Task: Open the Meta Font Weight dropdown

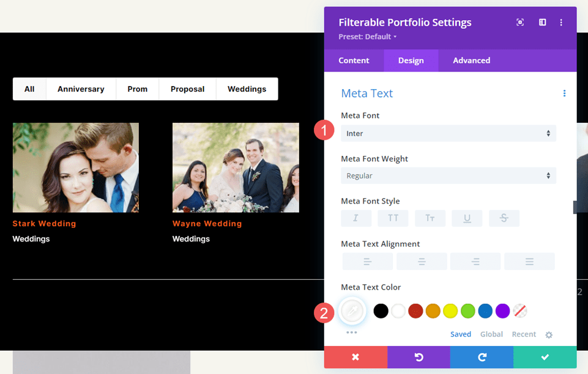Action: point(448,175)
